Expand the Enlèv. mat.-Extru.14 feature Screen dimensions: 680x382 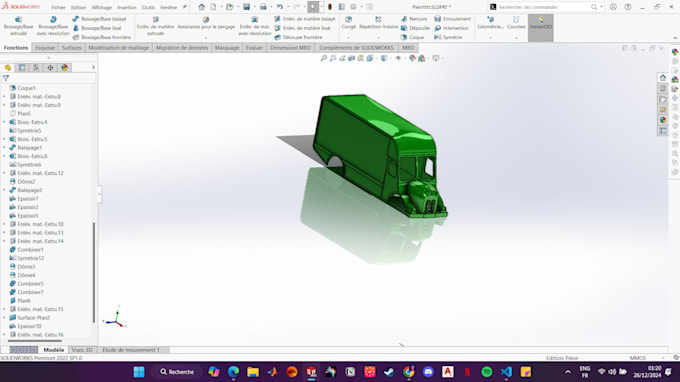[4, 241]
